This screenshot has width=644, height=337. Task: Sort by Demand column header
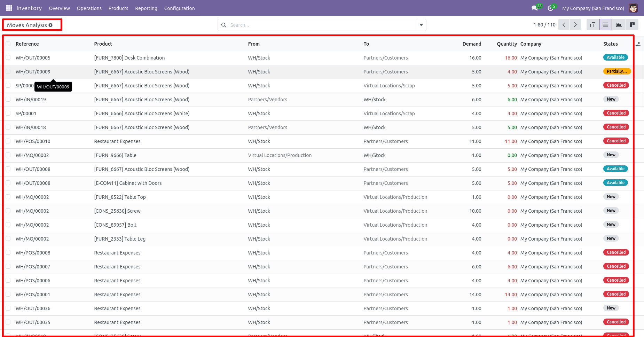point(472,44)
